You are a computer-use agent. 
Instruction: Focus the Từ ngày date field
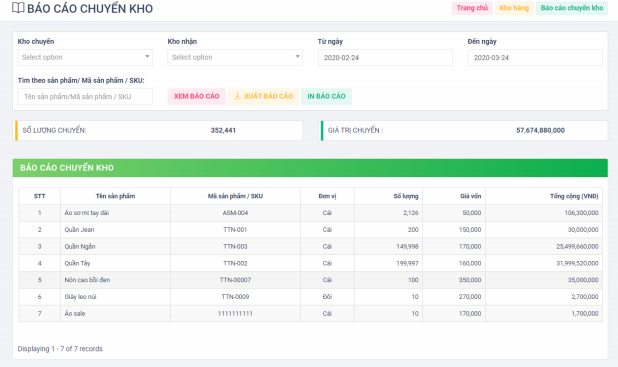point(385,58)
